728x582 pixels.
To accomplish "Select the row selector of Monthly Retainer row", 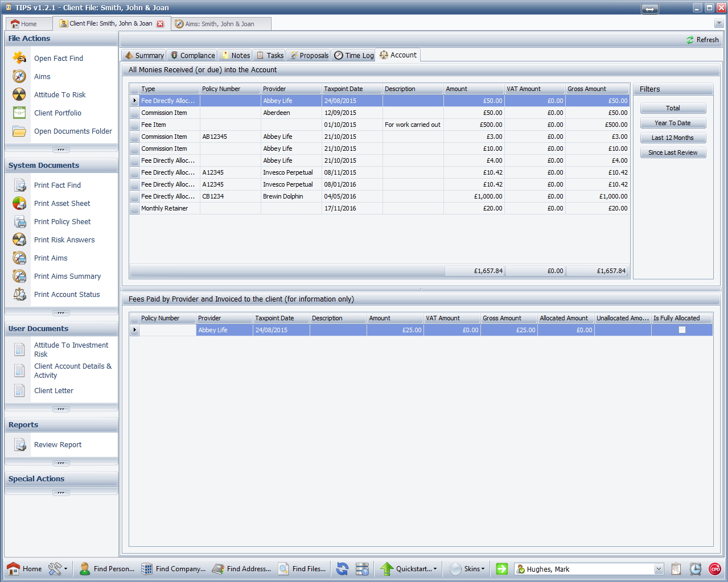I will [x=135, y=208].
